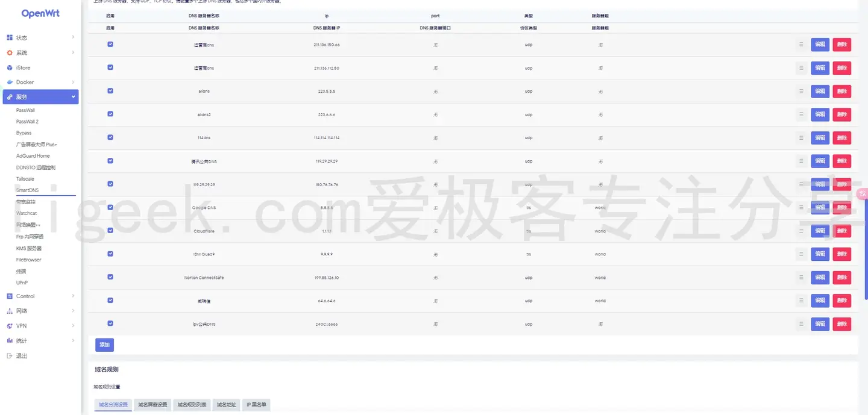Image resolution: width=868 pixels, height=415 pixels.
Task: Click the 状态 (Status) sidebar icon
Action: pyautogui.click(x=11, y=38)
